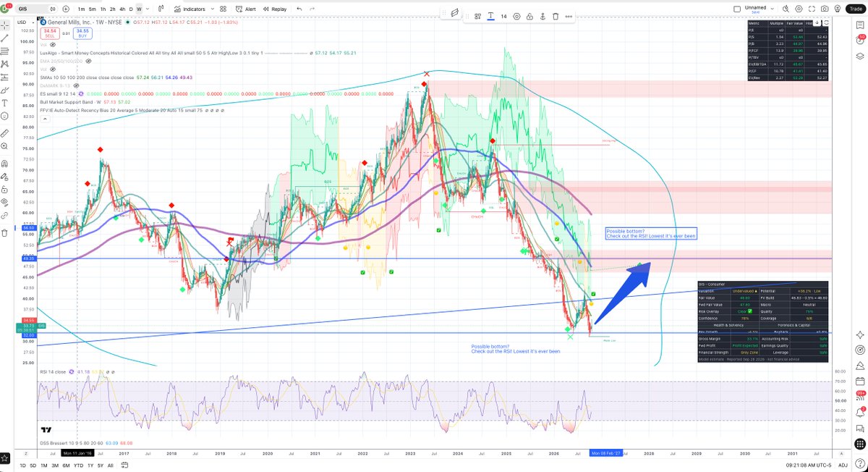
Task: Select the 6M date range
Action: click(x=66, y=465)
